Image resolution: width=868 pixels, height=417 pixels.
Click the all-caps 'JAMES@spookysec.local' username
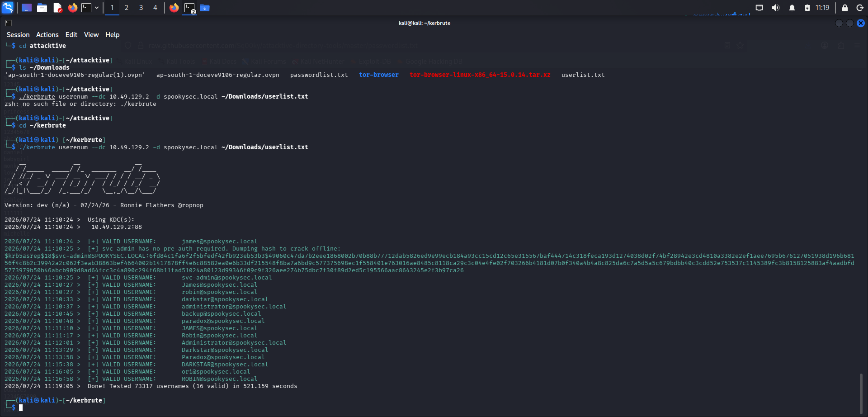220,328
